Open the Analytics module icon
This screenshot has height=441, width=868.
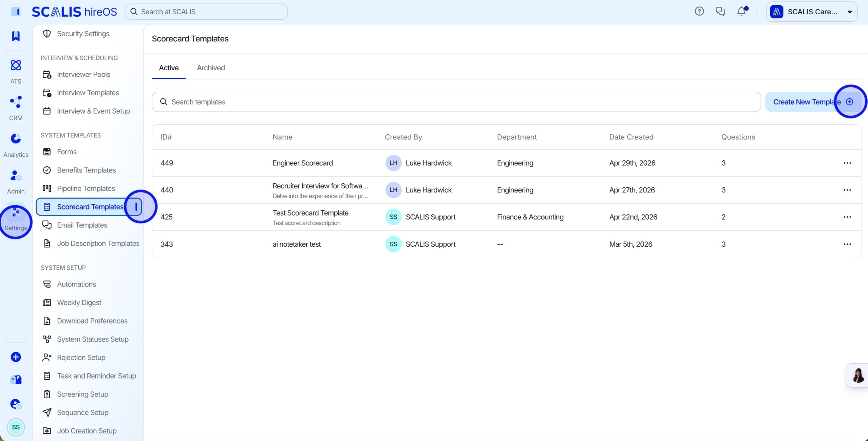click(16, 139)
